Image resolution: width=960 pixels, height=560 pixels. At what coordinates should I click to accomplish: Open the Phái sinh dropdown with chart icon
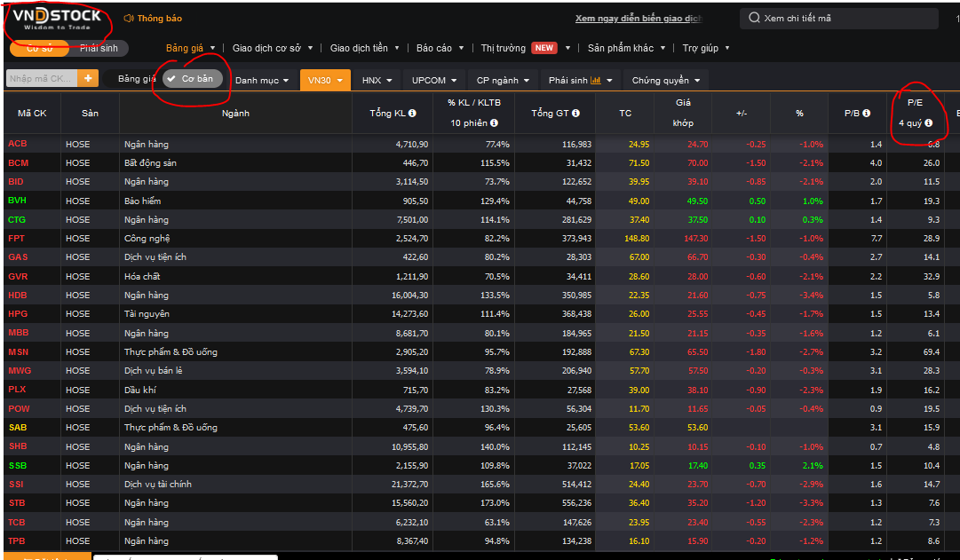tap(581, 80)
